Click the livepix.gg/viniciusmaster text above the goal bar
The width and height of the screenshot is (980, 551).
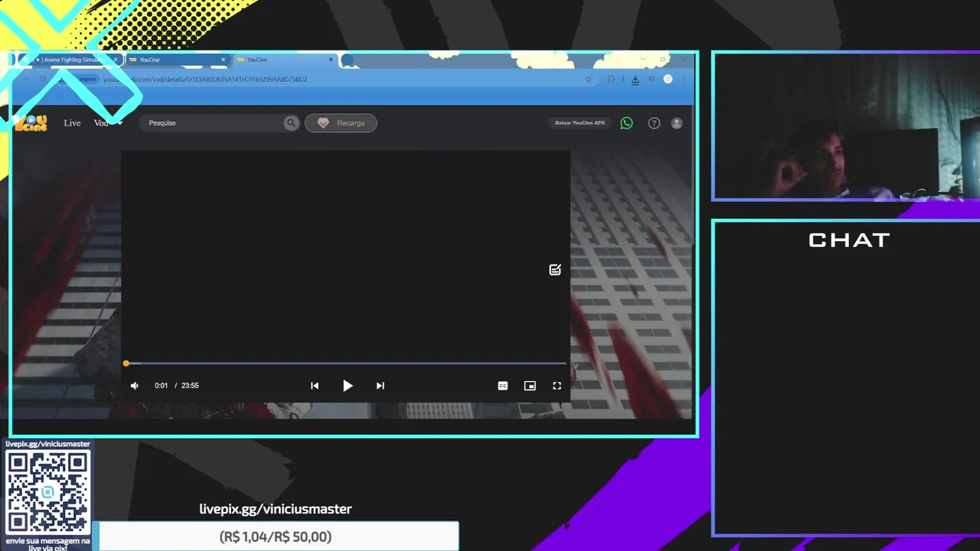[276, 509]
